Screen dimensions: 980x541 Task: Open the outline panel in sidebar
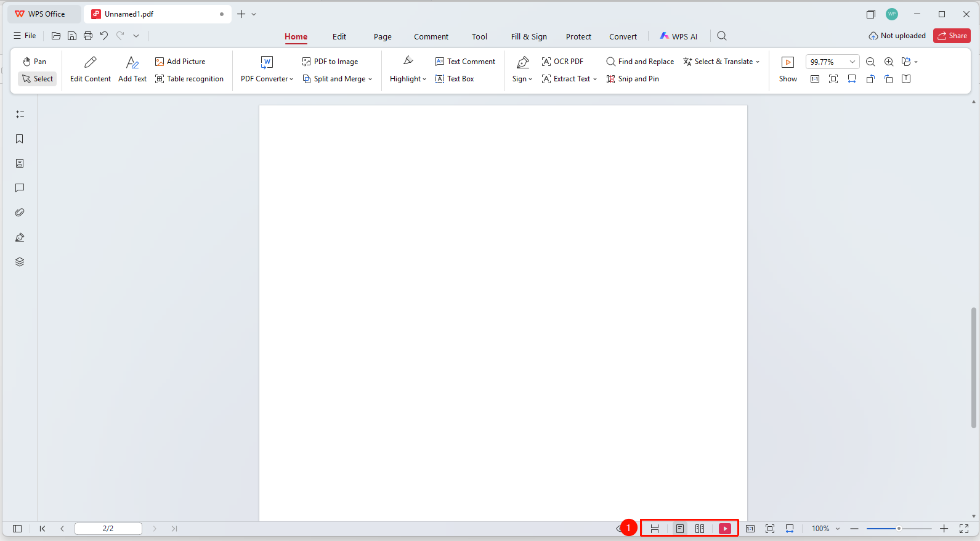(20, 115)
